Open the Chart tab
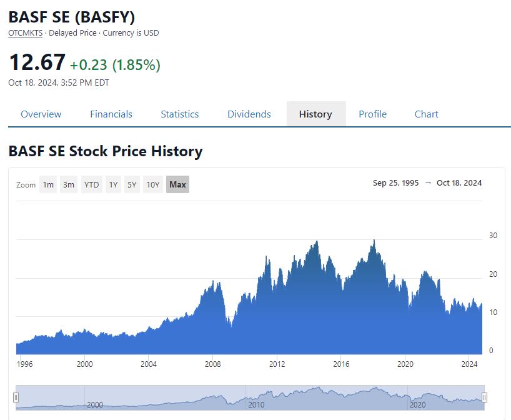Image resolution: width=511 pixels, height=420 pixels. tap(426, 114)
